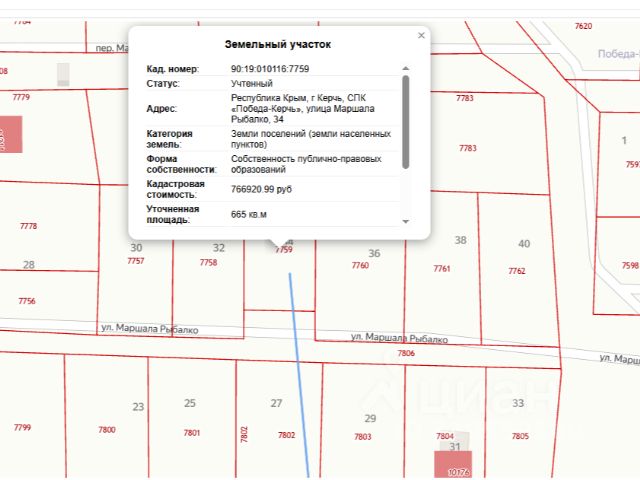Click the address value starting Республика Крым
This screenshot has width=640, height=480.
click(303, 109)
